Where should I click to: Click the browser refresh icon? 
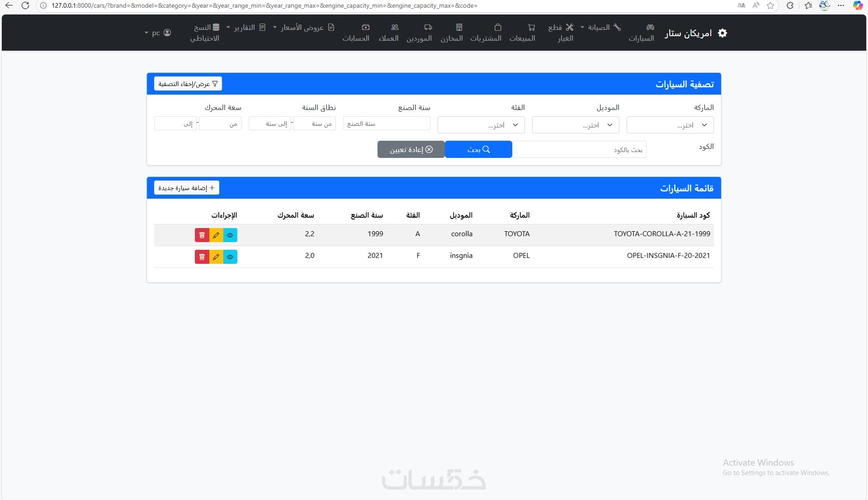pyautogui.click(x=25, y=6)
